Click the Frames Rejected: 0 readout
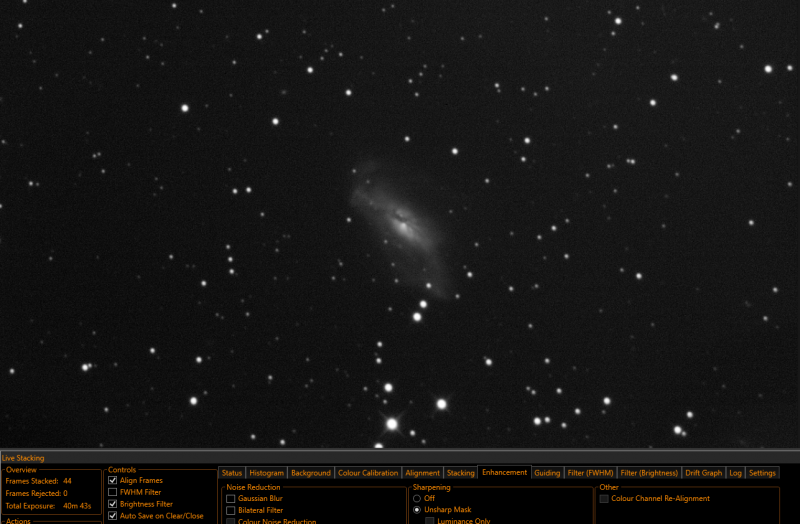This screenshot has height=524, width=800. [x=37, y=493]
